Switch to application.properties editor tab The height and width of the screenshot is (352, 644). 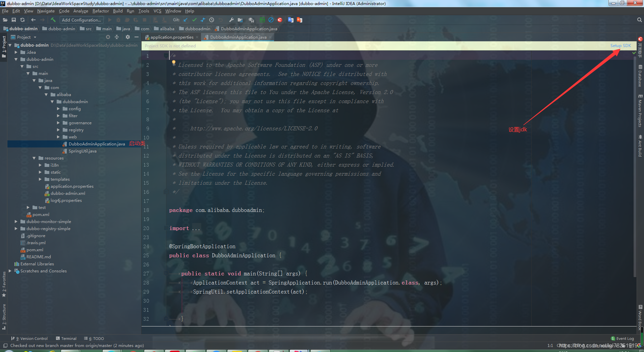click(171, 37)
